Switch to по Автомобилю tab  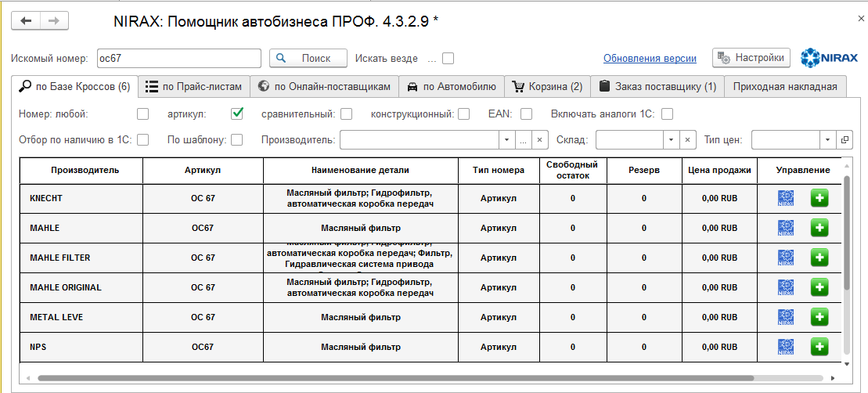click(x=451, y=87)
